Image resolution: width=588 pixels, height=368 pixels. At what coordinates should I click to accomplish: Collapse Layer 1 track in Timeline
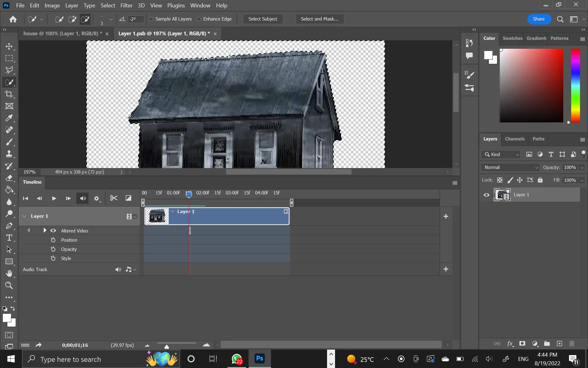coord(24,216)
